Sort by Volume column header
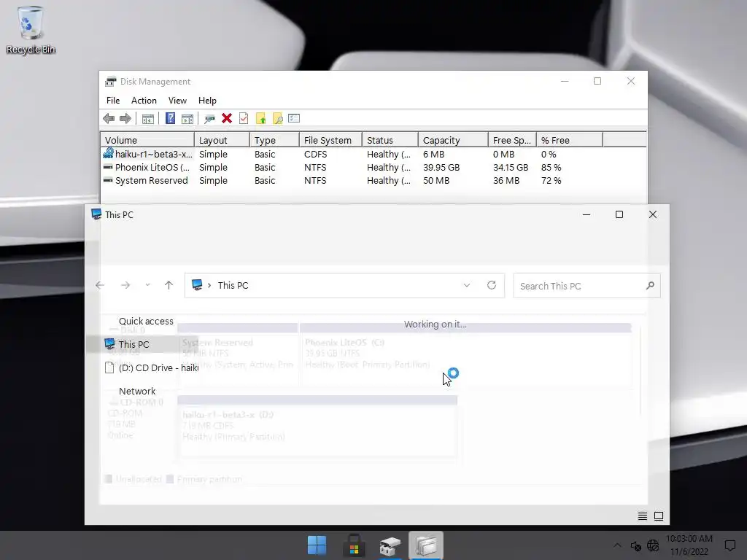Viewport: 747px width, 560px height. coord(147,140)
